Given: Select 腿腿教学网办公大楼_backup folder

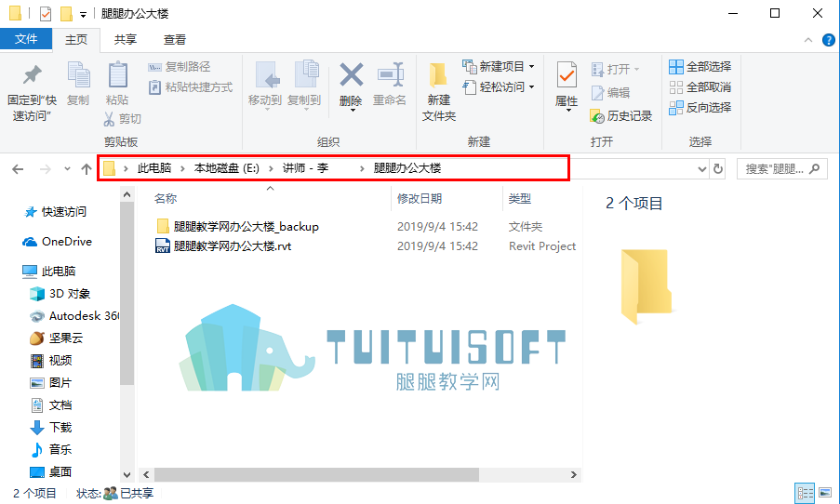Looking at the screenshot, I should [x=237, y=227].
